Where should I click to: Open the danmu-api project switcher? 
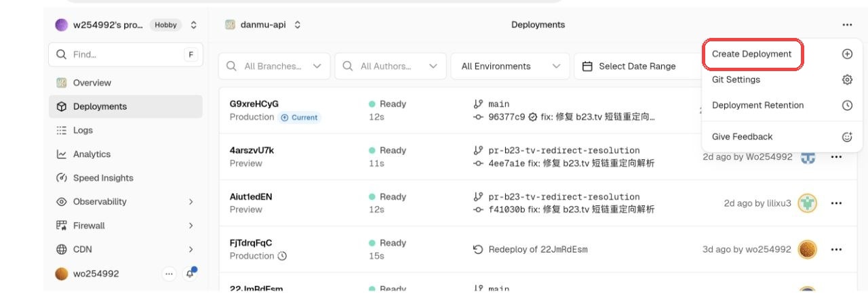coord(298,24)
